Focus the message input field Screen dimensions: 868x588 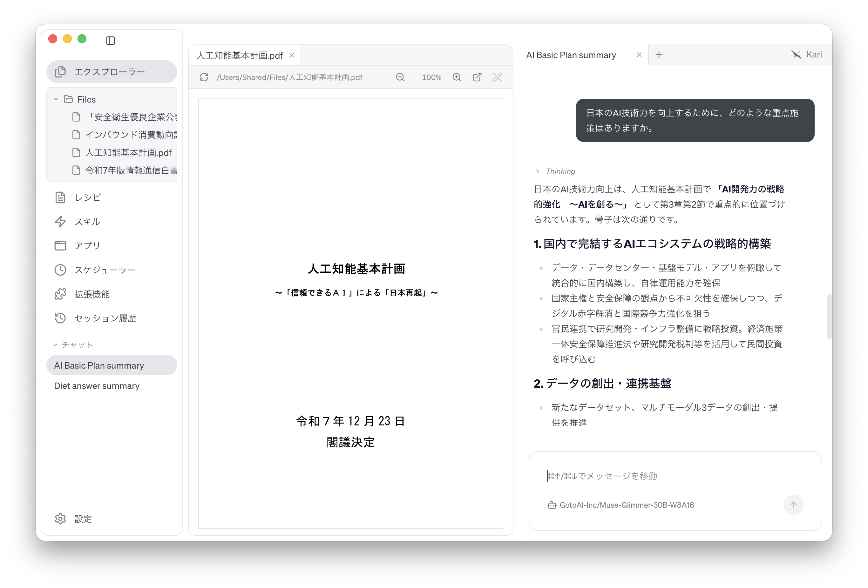click(675, 476)
